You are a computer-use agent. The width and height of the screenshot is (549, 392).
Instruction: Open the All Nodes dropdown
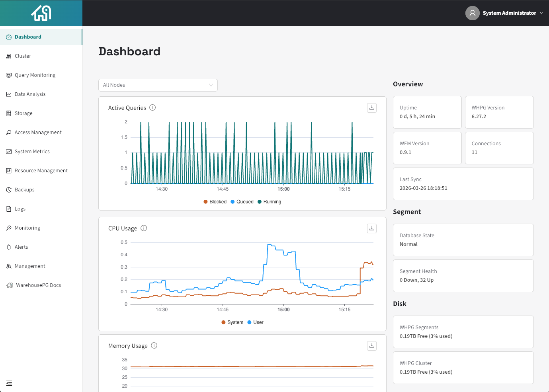coord(158,85)
